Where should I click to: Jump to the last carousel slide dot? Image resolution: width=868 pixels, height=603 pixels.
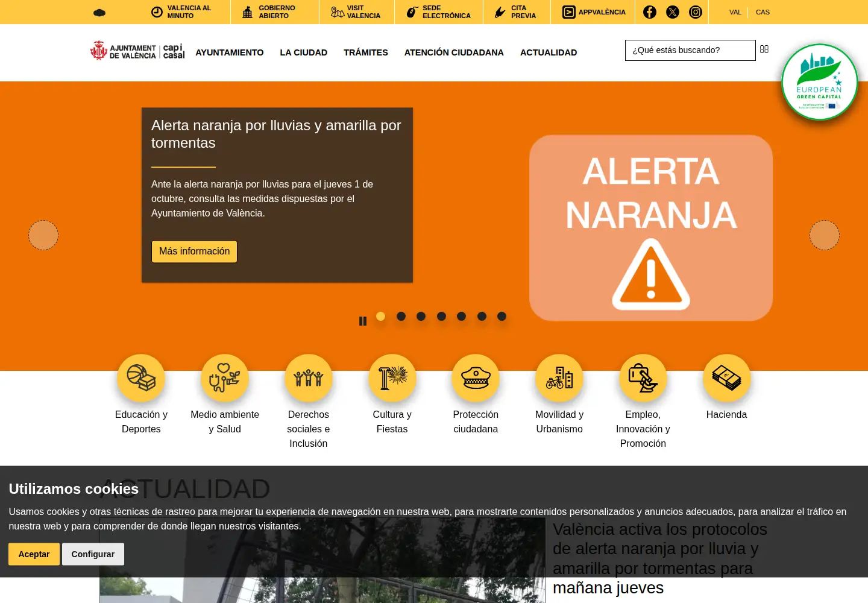coord(502,316)
